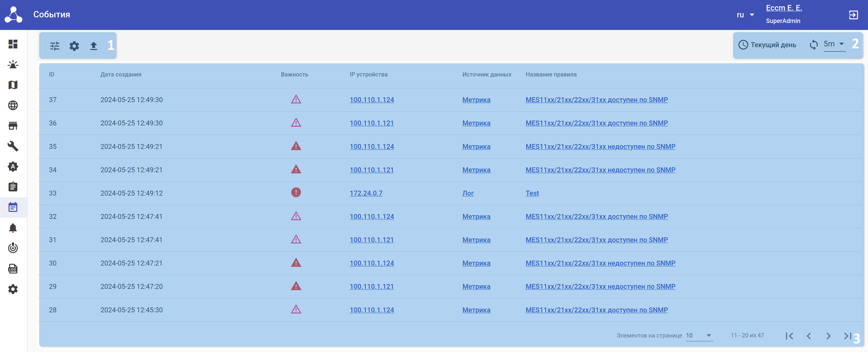Open the alarms siren icon in sidebar
Image resolution: width=868 pixels, height=352 pixels.
[x=13, y=64]
